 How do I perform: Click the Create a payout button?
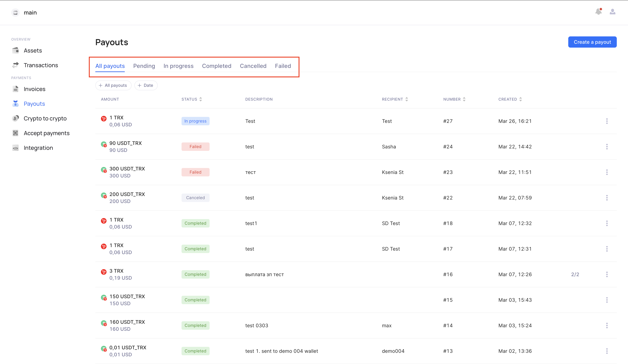[x=592, y=42]
